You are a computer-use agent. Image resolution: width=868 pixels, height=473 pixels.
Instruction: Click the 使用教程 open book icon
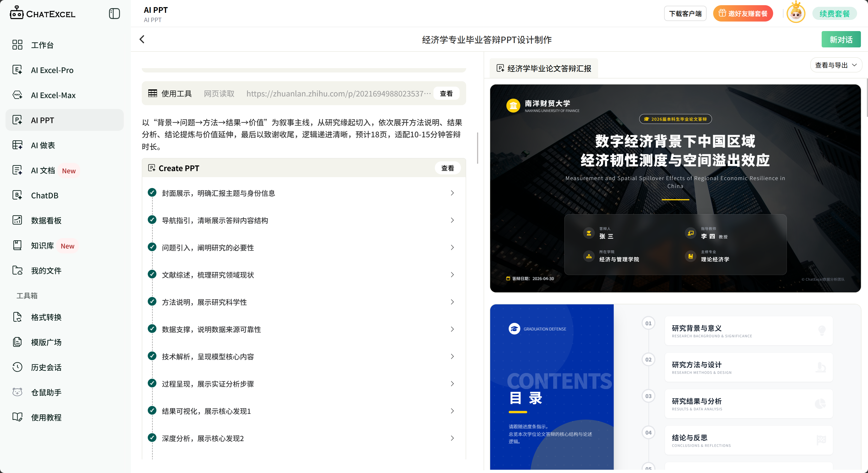pos(17,417)
